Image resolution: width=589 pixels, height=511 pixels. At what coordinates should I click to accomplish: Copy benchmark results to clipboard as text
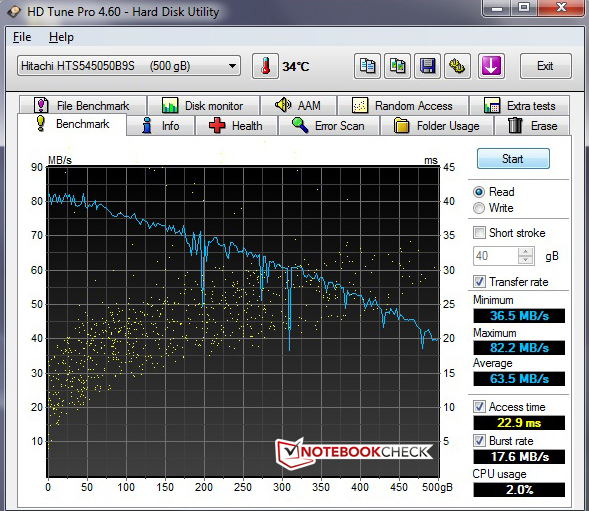(x=367, y=66)
